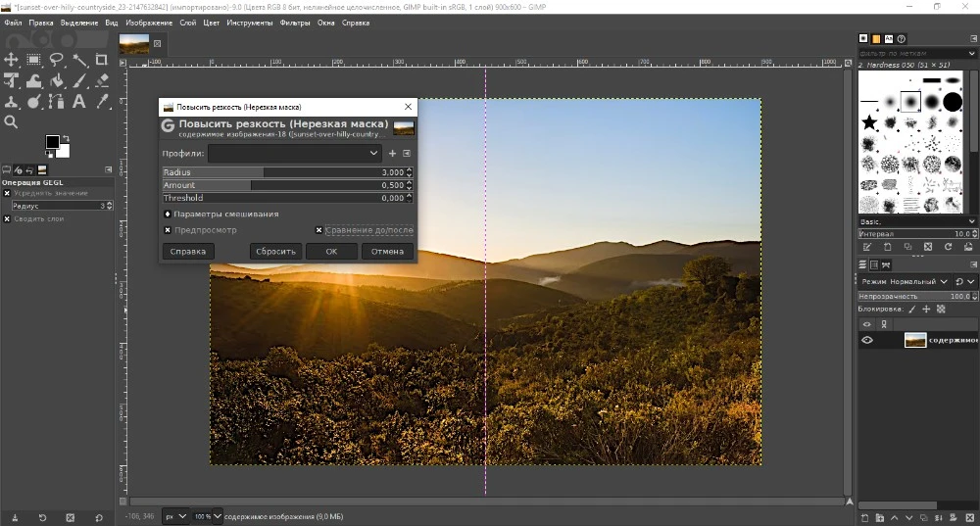Choose the Crop tool

[102, 60]
